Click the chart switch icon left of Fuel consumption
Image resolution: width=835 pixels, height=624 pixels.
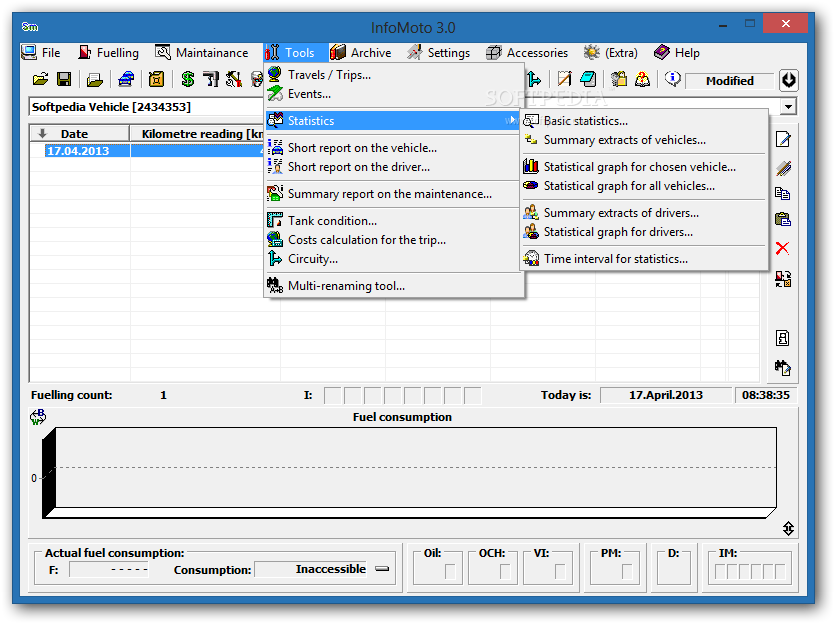38,417
